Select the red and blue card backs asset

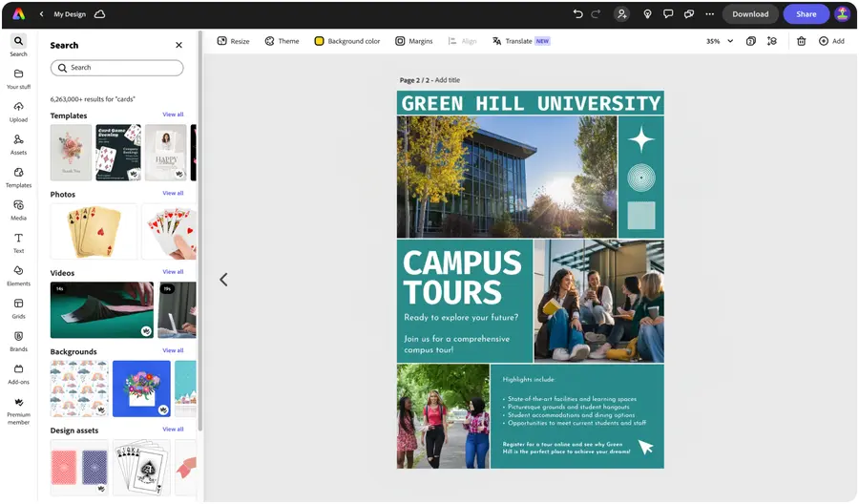[x=79, y=468]
